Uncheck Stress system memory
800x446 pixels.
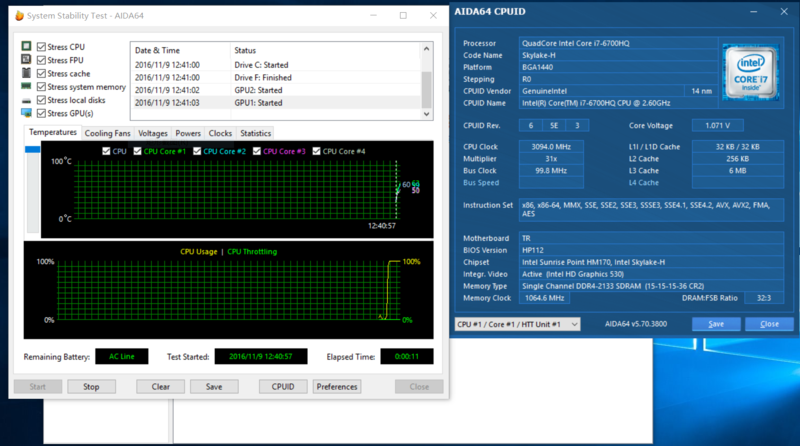coord(41,87)
